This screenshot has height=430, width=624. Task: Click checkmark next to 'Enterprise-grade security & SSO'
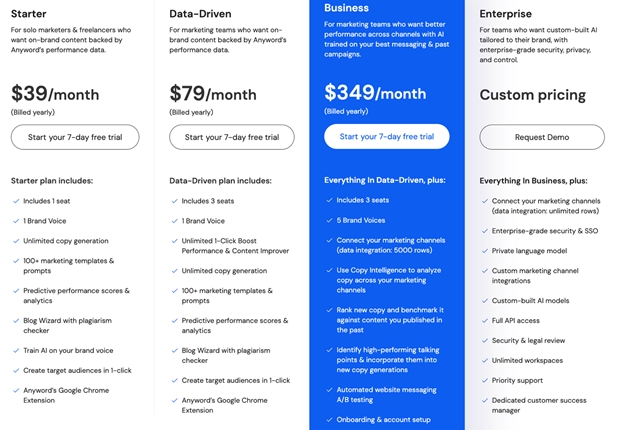(485, 231)
